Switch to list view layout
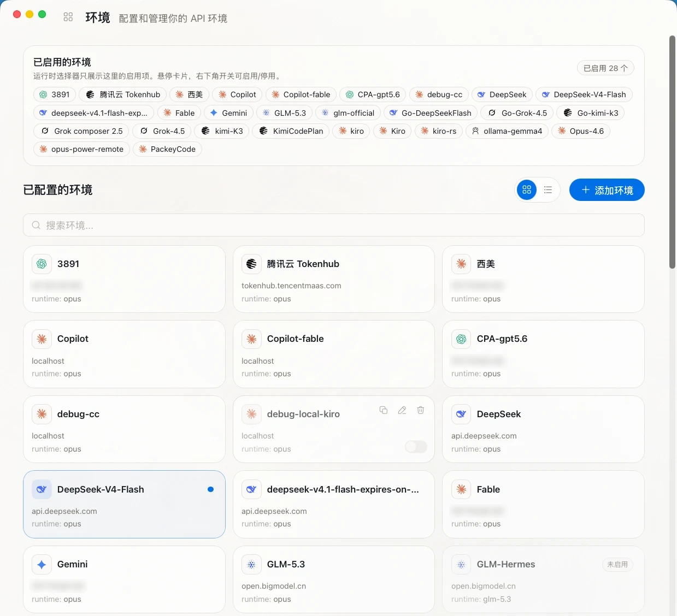Image resolution: width=677 pixels, height=616 pixels. click(x=548, y=190)
